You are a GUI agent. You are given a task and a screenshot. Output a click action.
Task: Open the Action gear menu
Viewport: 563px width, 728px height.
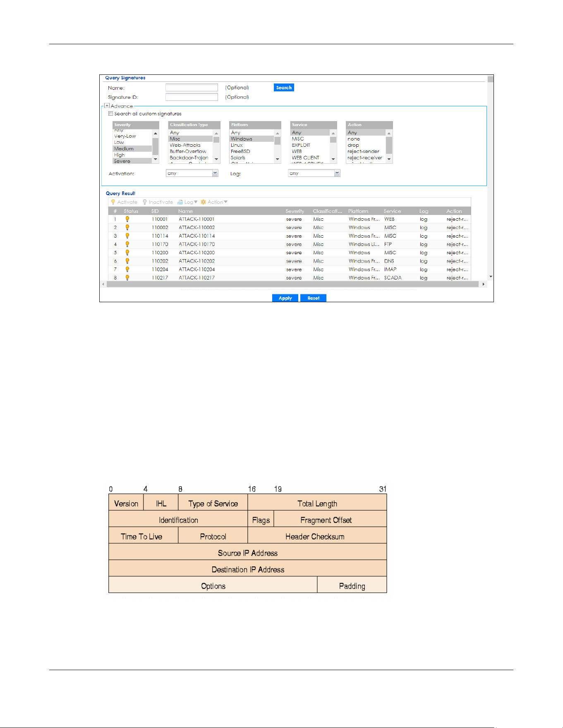(x=203, y=202)
